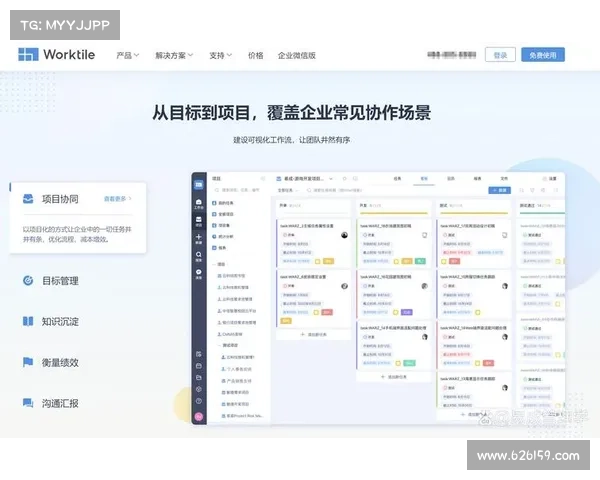This screenshot has width=600, height=480.
Task: Click the magnifier search icon in dark sidebar
Action: click(x=199, y=256)
